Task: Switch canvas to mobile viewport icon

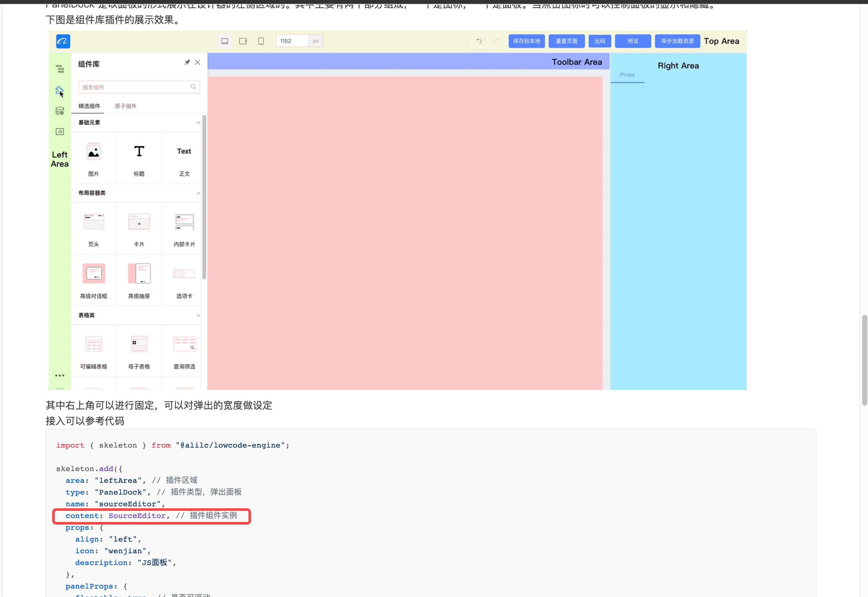Action: (261, 41)
